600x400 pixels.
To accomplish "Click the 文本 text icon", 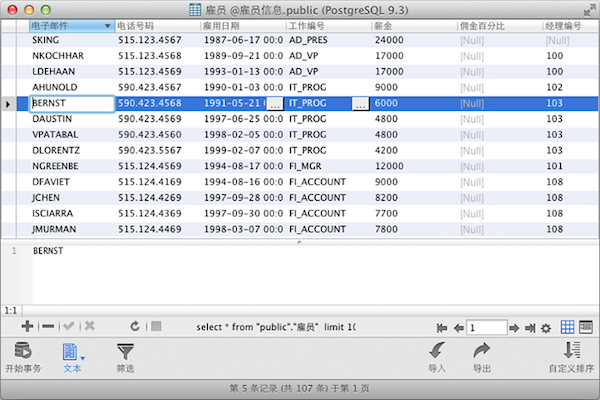I will click(70, 352).
